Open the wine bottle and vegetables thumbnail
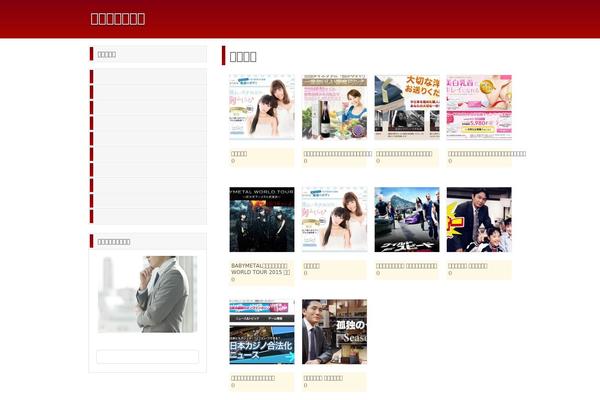The height and width of the screenshot is (400, 600). (x=334, y=107)
